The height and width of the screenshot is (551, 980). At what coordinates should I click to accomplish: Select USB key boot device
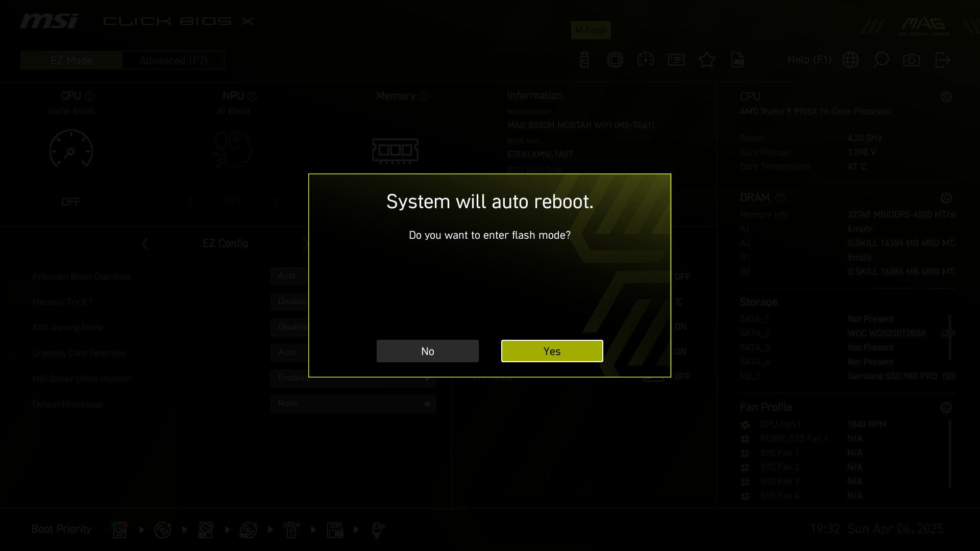pos(291,530)
